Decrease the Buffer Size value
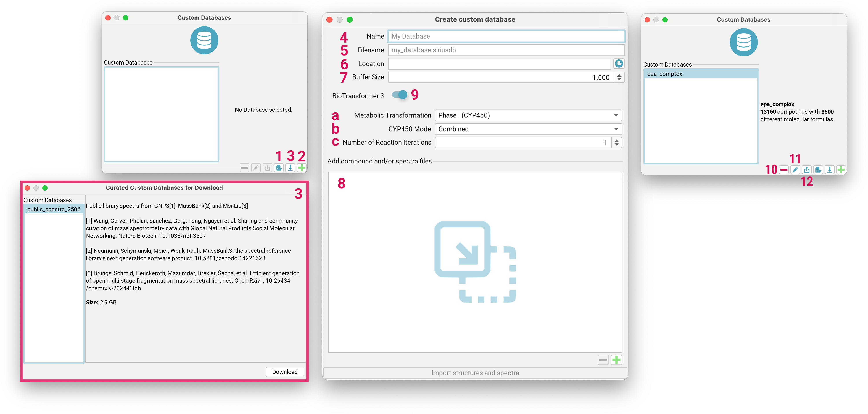 click(619, 79)
